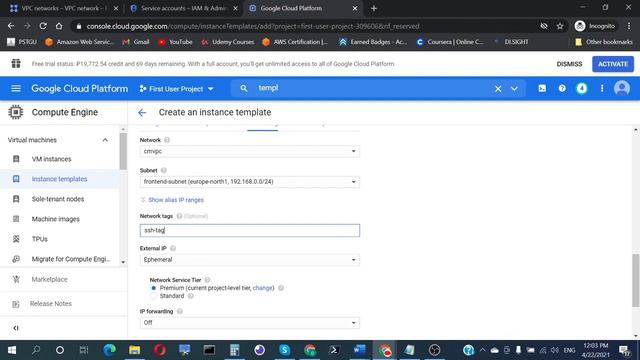Open the IP forwarding dropdown showing Off
640x360 pixels.
coord(250,323)
